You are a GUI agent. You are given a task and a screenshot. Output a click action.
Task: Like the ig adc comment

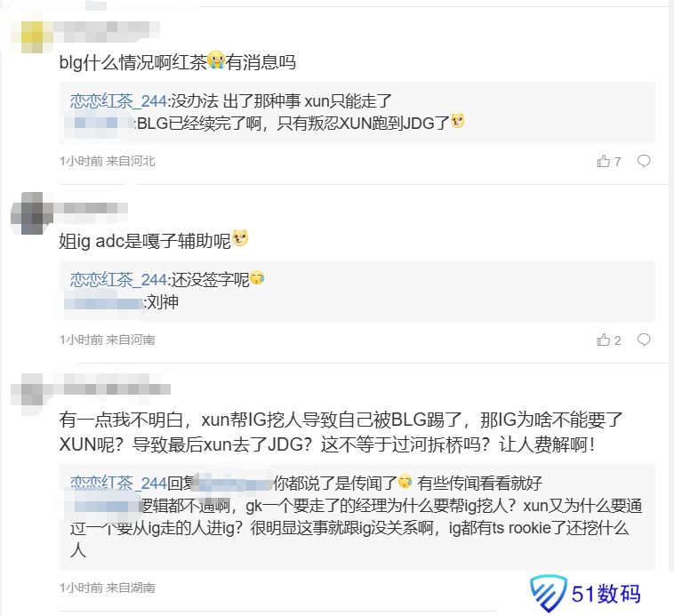604,340
